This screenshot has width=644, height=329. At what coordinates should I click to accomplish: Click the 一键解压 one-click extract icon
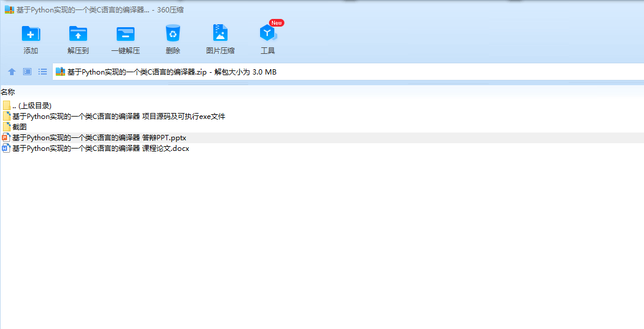pyautogui.click(x=125, y=34)
